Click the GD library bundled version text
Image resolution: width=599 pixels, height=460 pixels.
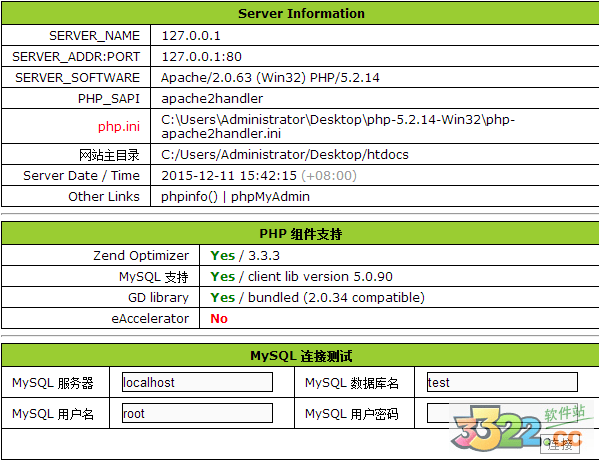[x=336, y=298]
